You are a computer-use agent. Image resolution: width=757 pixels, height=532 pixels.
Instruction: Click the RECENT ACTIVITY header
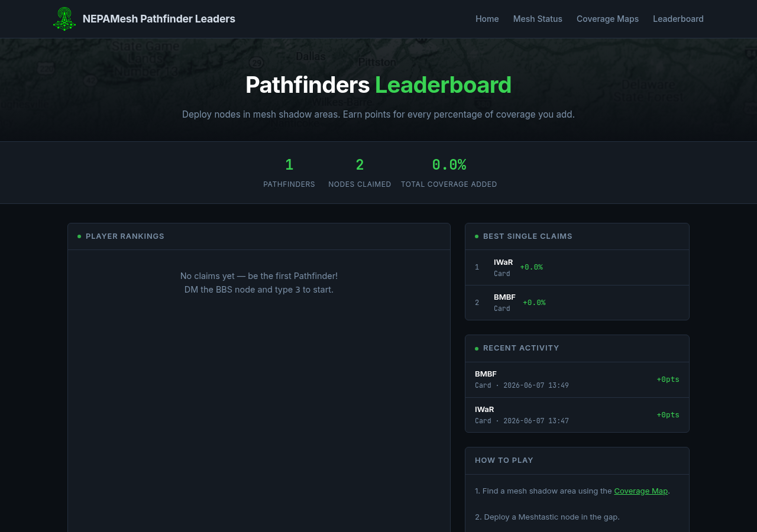(x=577, y=348)
